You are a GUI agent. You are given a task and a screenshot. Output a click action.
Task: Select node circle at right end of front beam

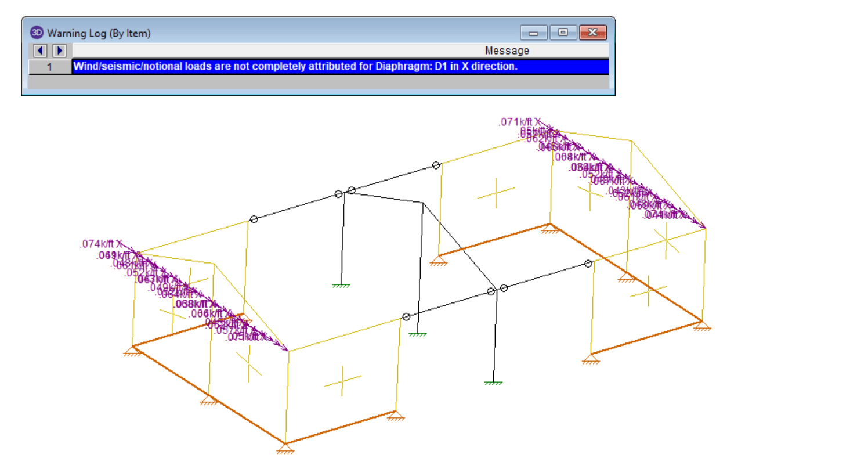(588, 264)
